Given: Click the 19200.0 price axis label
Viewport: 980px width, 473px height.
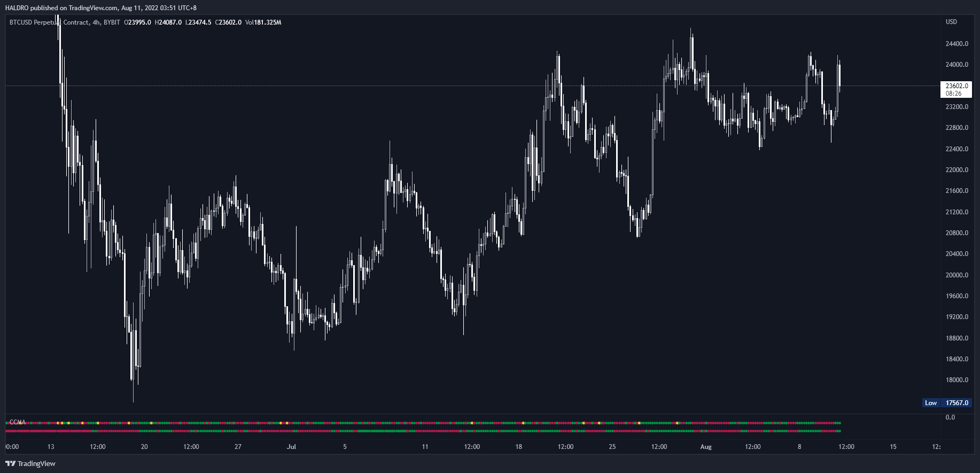Looking at the screenshot, I should pos(956,317).
